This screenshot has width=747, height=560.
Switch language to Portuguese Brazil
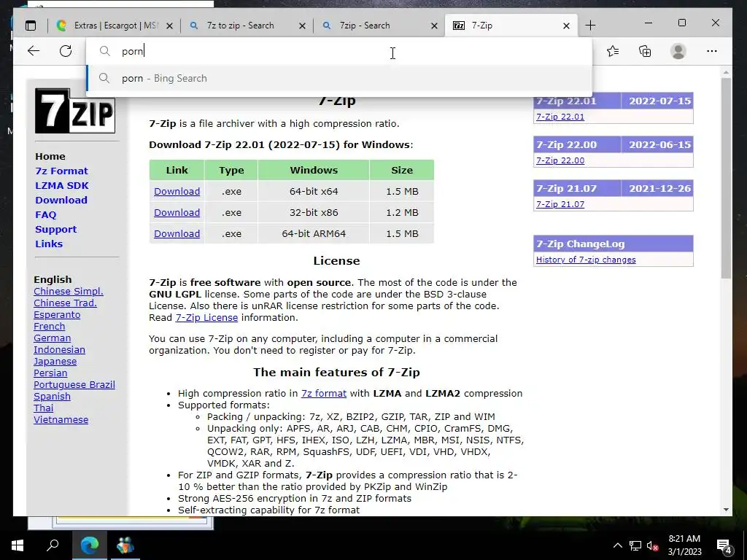pyautogui.click(x=74, y=385)
